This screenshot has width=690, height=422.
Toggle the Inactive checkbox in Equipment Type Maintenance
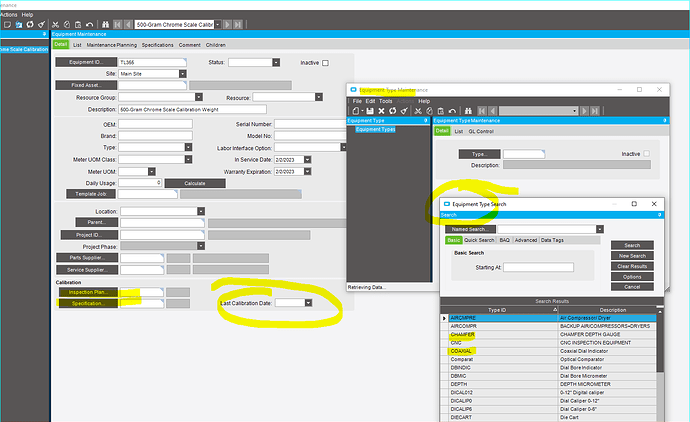pyautogui.click(x=646, y=154)
